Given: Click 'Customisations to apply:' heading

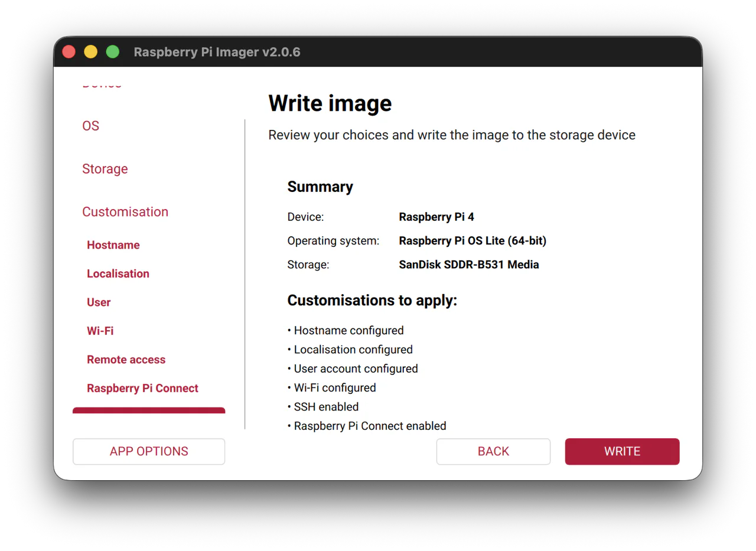Looking at the screenshot, I should coord(372,301).
